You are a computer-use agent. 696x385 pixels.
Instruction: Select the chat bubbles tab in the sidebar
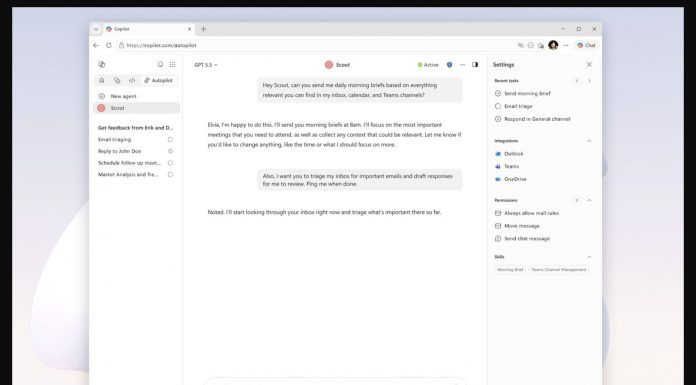(117, 80)
